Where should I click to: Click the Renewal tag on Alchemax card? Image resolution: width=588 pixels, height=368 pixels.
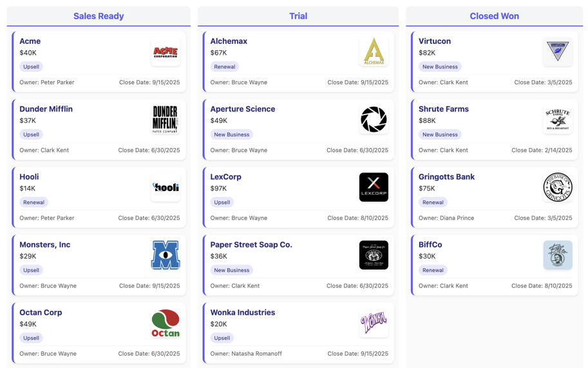click(225, 67)
